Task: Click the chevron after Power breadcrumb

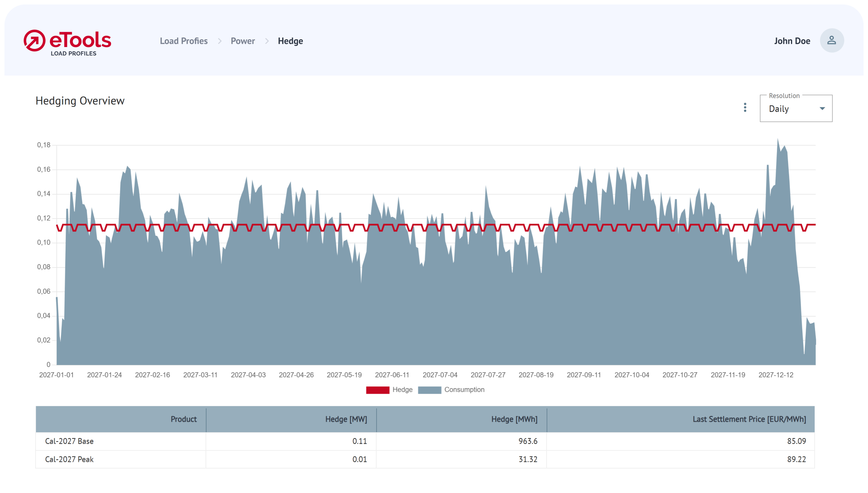Action: pyautogui.click(x=267, y=41)
